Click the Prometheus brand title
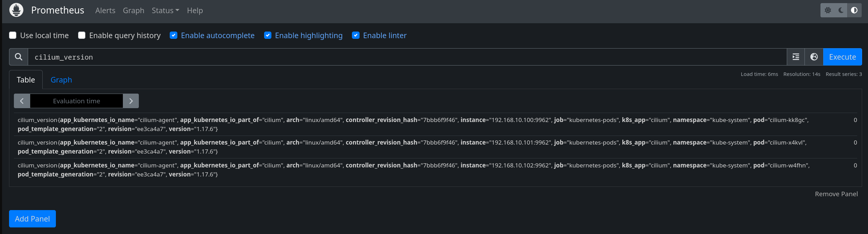The width and height of the screenshot is (868, 234). (58, 10)
